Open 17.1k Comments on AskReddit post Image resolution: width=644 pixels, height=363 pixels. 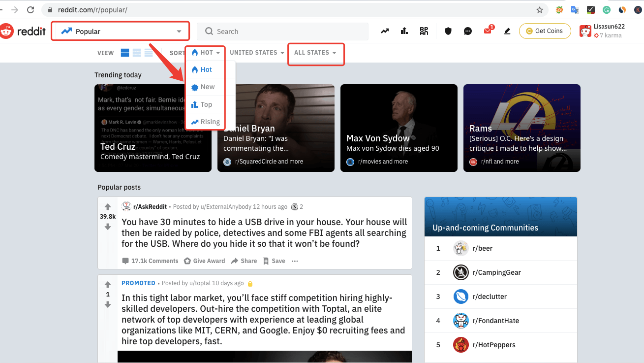150,261
